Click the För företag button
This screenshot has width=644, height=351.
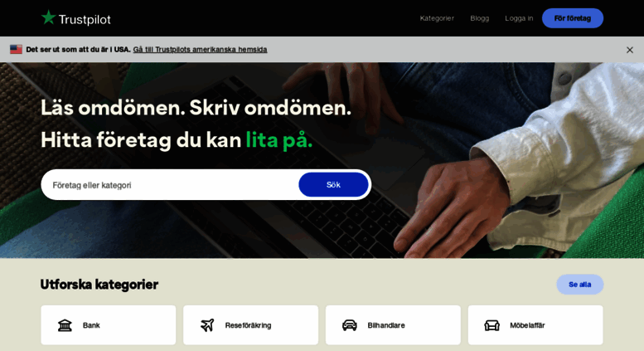pos(573,18)
